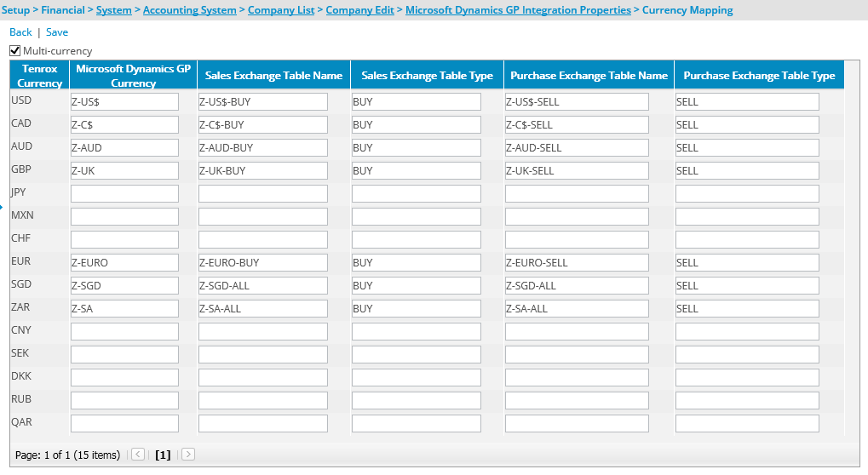The width and height of the screenshot is (868, 475).
Task: Edit the Z-EURO GP currency field
Action: [x=124, y=263]
